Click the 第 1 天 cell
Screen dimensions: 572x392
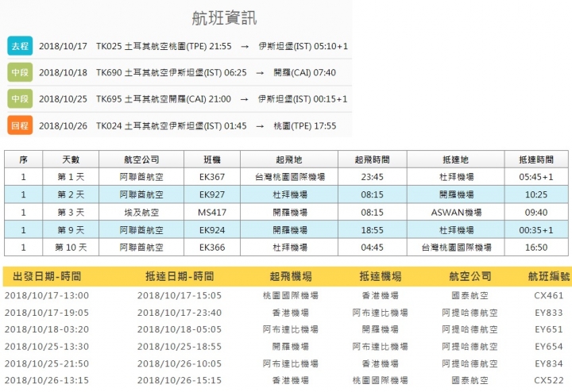[x=71, y=177]
